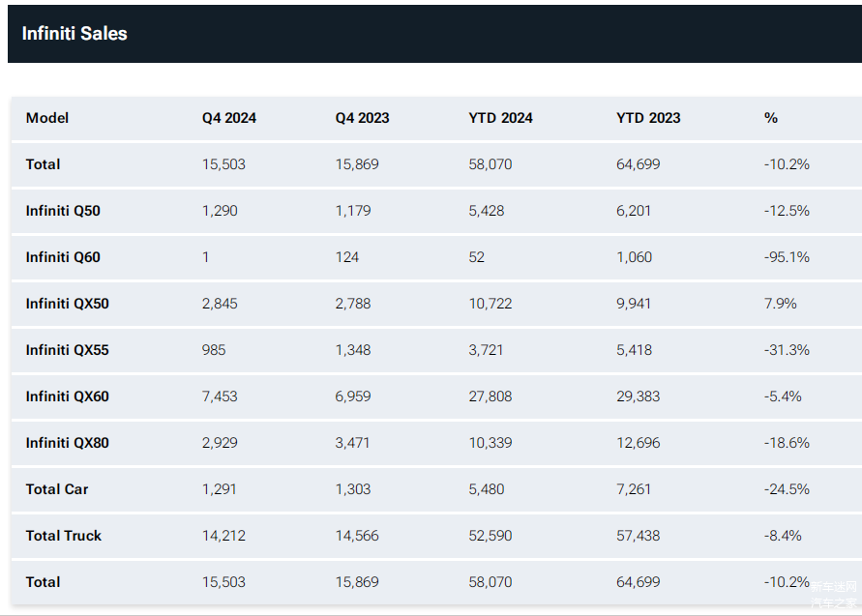The height and width of the screenshot is (616, 862).
Task: Select the Infiniti QX50 row label
Action: (x=67, y=304)
